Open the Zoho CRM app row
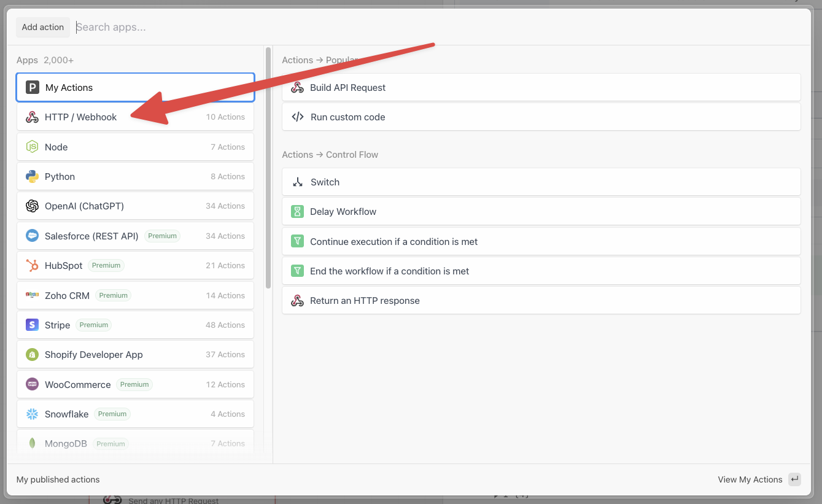Viewport: 822px width, 504px height. (135, 295)
